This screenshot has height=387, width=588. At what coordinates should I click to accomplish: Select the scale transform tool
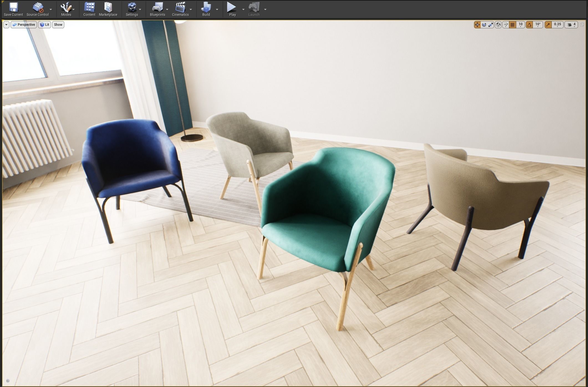pos(491,25)
